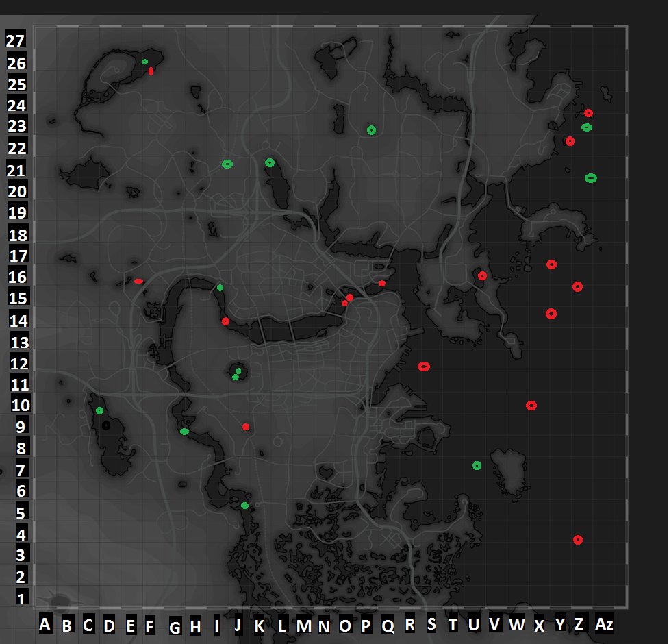Select the red marker in column Z, row 24
This screenshot has height=644, width=669.
[588, 113]
